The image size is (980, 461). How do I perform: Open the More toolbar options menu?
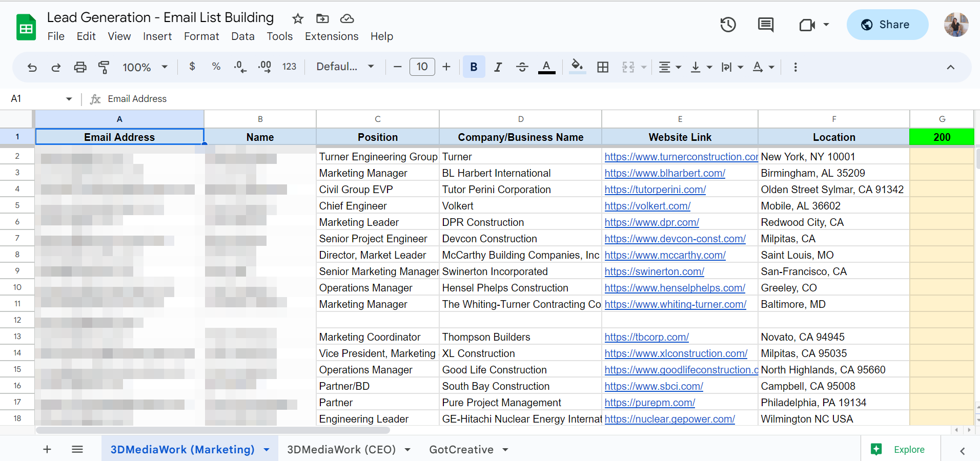tap(795, 67)
